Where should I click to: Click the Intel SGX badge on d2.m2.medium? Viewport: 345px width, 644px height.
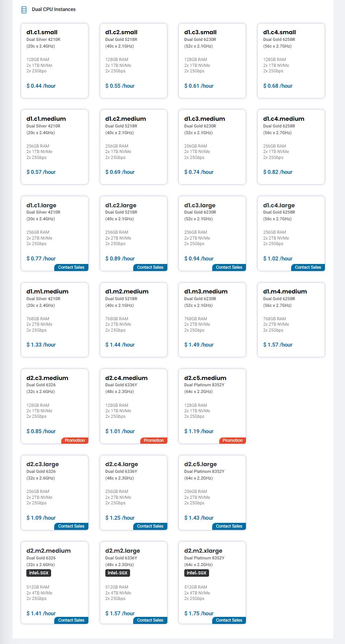[x=39, y=573]
